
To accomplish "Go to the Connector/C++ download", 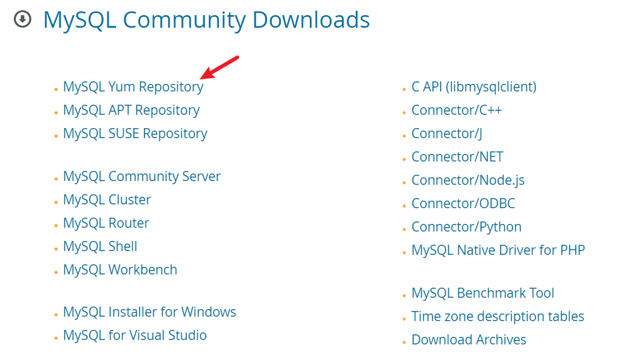I will [456, 110].
